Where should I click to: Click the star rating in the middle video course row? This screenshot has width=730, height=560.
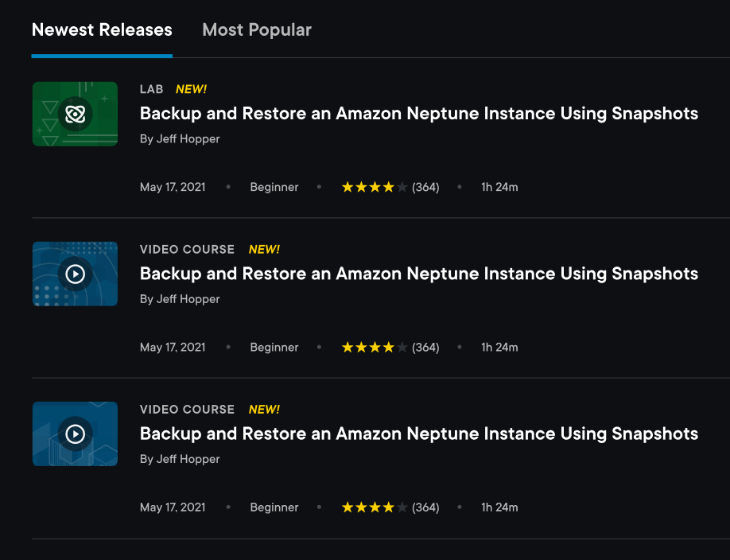(375, 348)
